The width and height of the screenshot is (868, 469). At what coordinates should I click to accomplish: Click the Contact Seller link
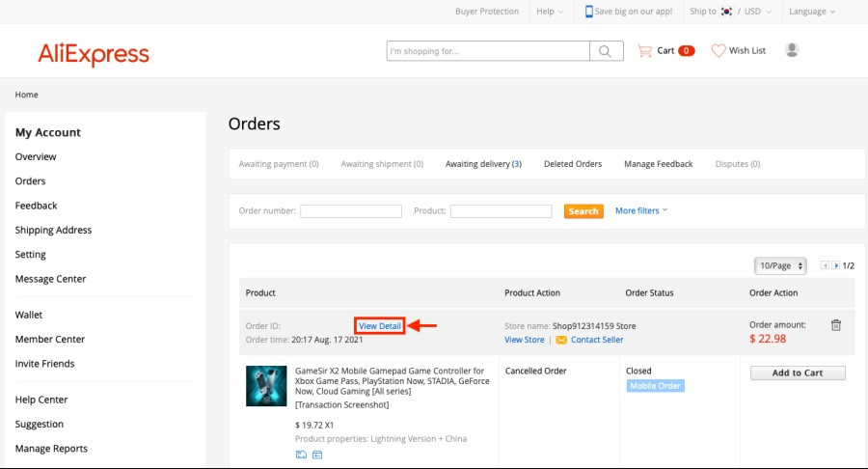[x=597, y=340]
